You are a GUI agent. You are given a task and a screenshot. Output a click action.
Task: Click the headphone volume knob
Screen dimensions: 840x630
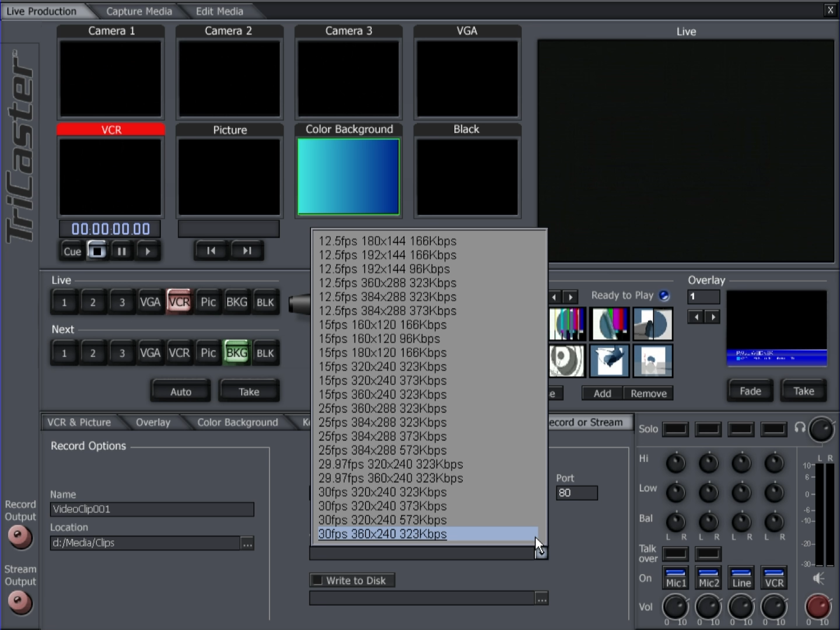click(822, 429)
